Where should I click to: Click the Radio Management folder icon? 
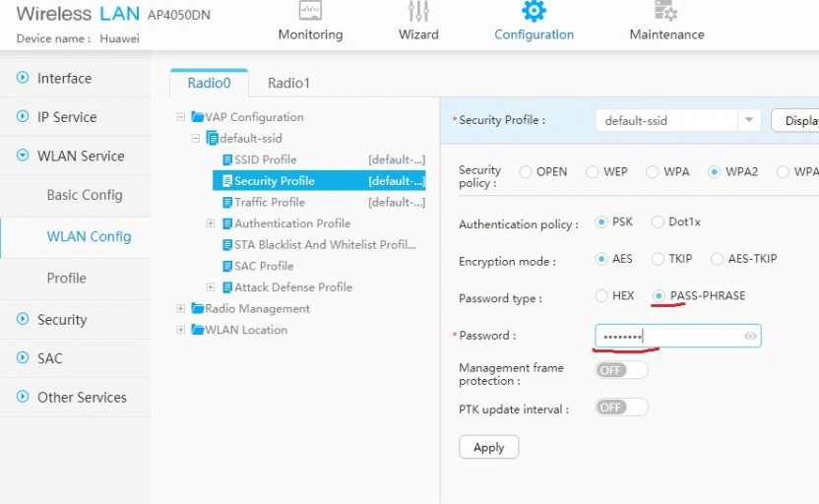tap(197, 309)
